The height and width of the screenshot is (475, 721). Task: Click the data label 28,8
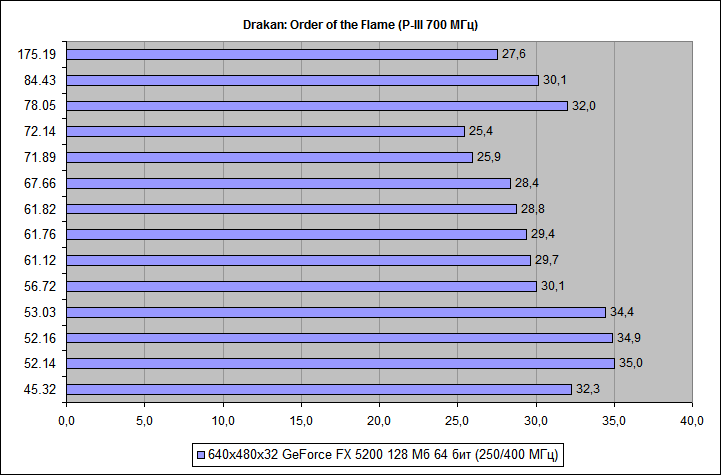tap(533, 209)
